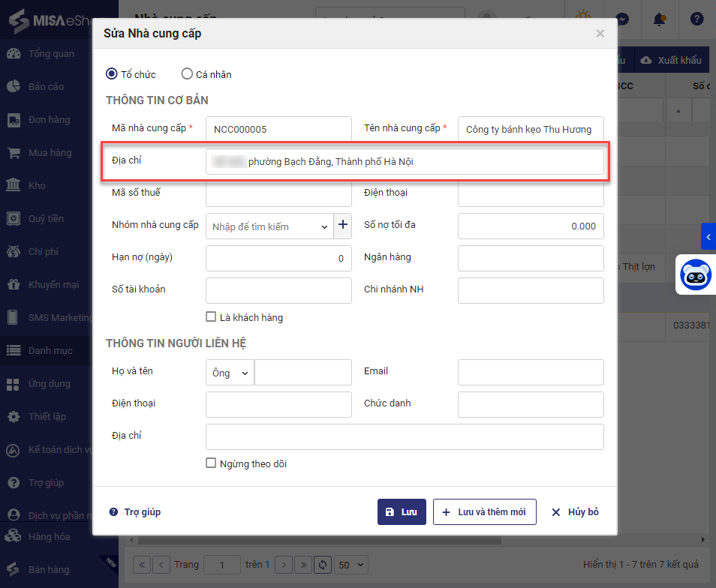Check the Ngừng theo dõi checkbox

coord(211,463)
